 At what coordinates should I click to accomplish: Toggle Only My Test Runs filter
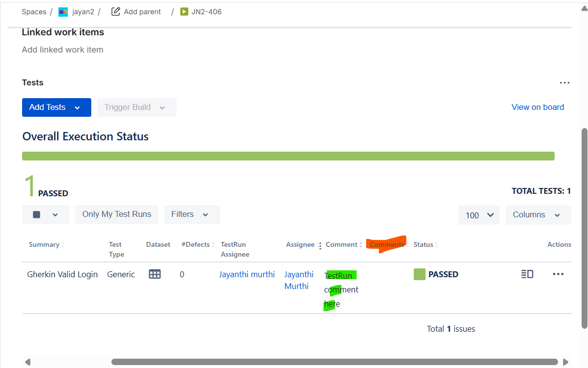coord(117,214)
